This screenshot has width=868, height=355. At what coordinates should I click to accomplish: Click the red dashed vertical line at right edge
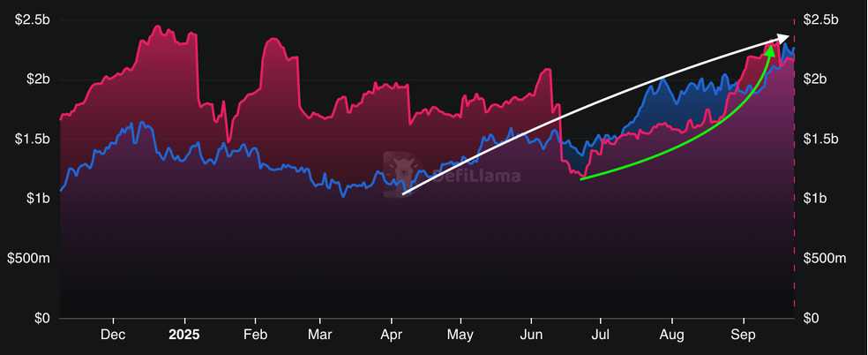pyautogui.click(x=795, y=177)
